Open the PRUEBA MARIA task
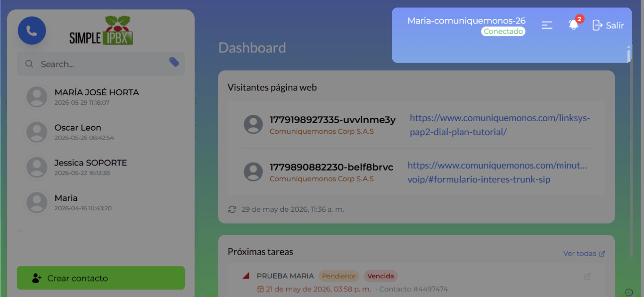This screenshot has width=644, height=297. tap(285, 276)
